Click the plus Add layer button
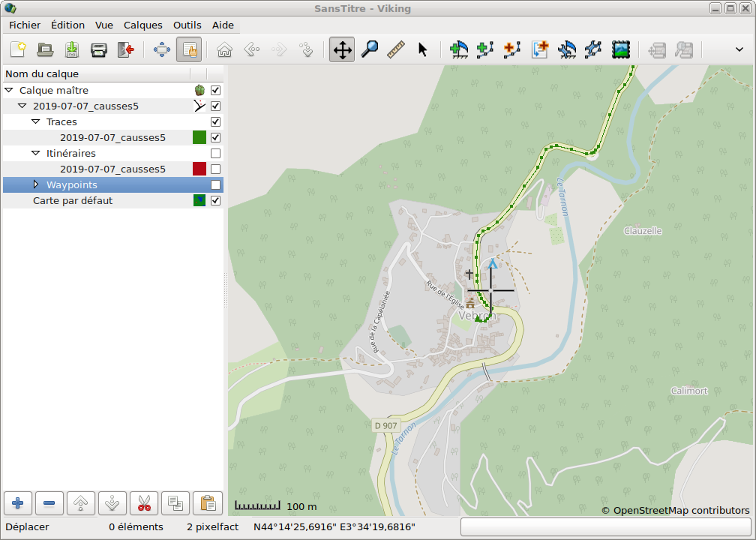 click(18, 503)
